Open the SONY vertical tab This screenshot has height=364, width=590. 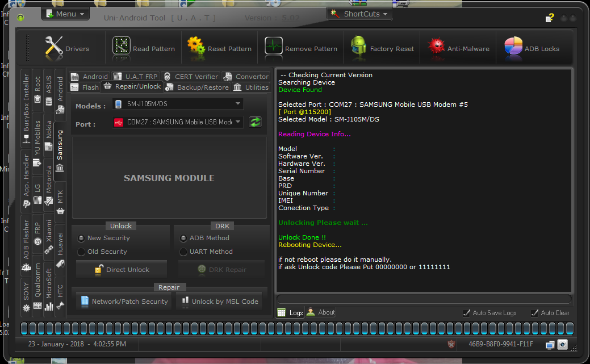coord(26,296)
